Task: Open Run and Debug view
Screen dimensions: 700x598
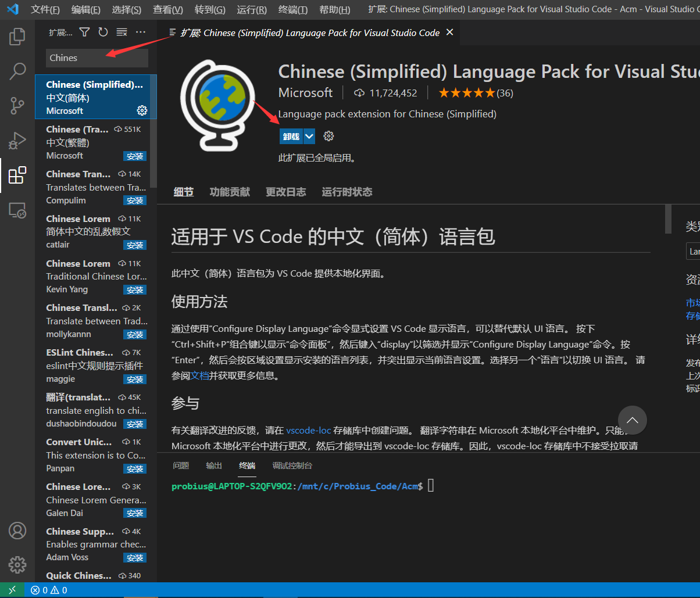Action: tap(17, 140)
